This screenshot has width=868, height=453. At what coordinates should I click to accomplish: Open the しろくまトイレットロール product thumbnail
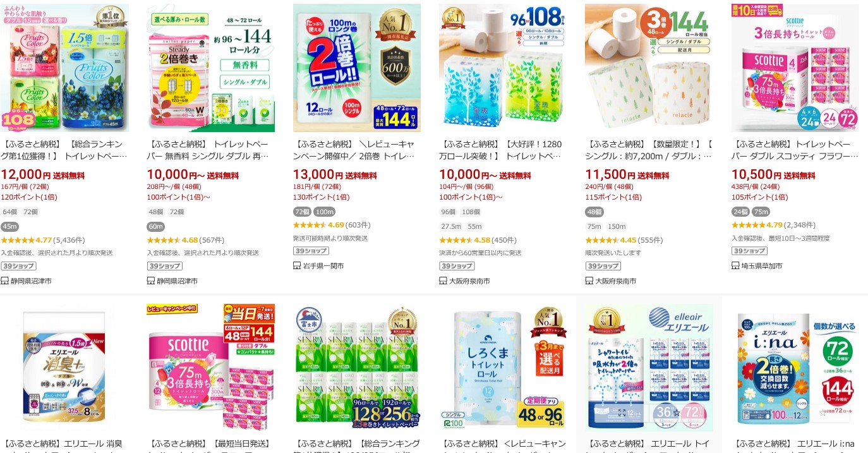[x=503, y=368]
